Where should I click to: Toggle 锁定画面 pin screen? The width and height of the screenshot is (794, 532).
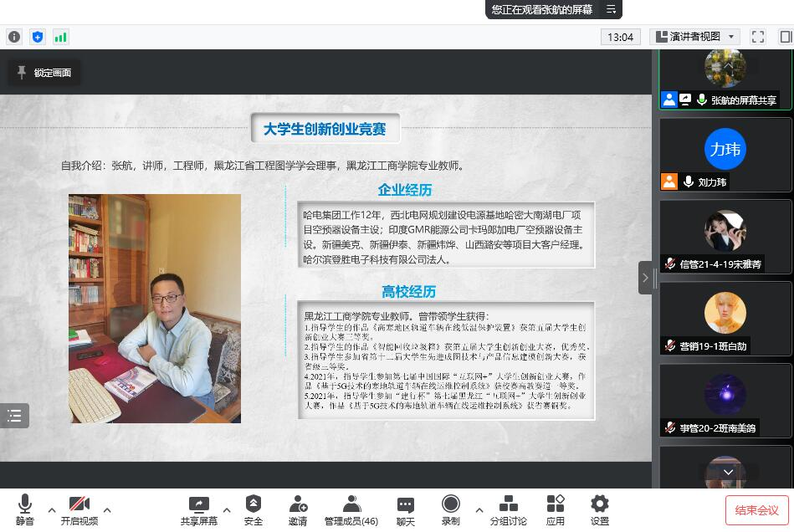pyautogui.click(x=44, y=73)
